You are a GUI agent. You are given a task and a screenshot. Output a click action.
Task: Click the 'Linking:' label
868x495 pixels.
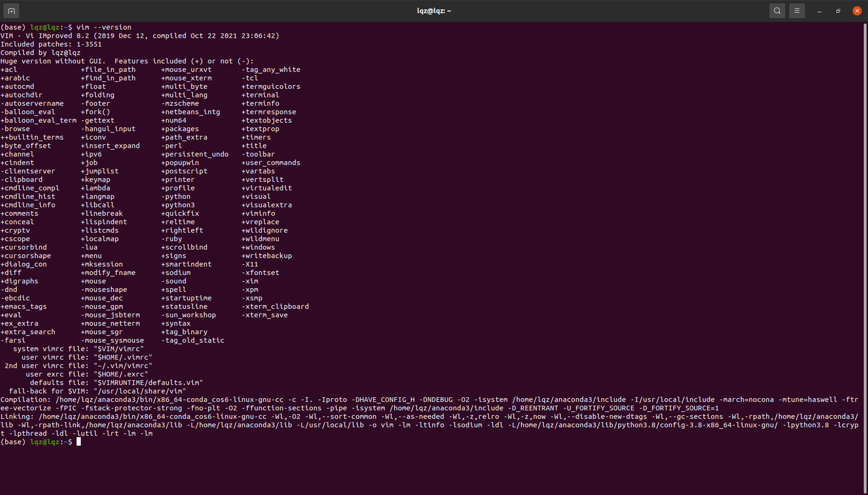click(17, 416)
